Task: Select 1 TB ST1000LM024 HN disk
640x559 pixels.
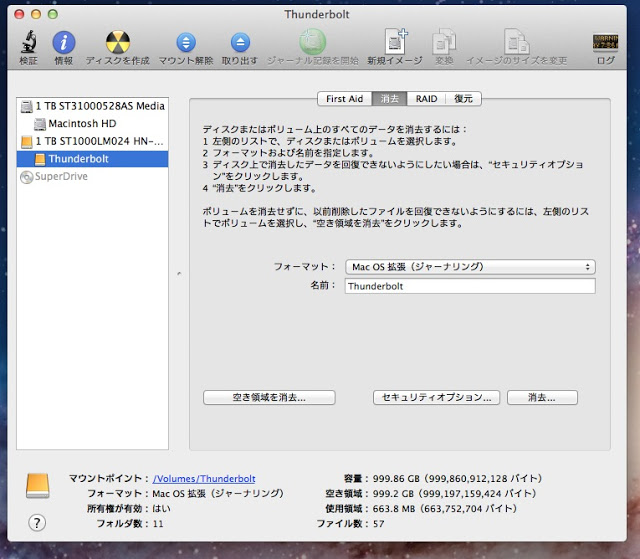Action: (x=93, y=141)
